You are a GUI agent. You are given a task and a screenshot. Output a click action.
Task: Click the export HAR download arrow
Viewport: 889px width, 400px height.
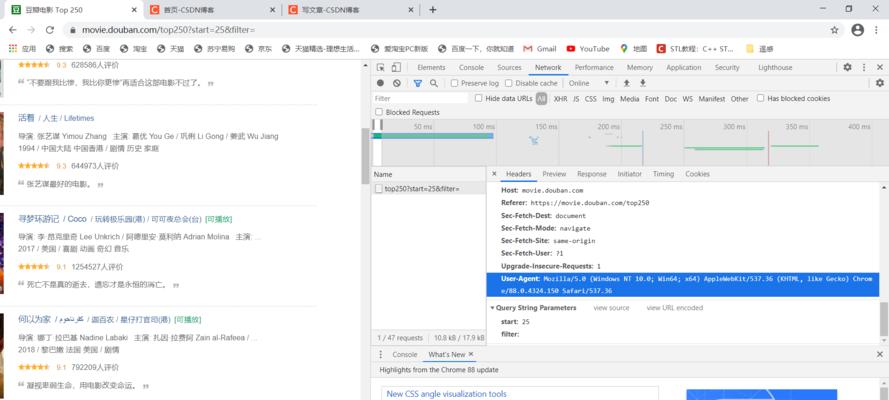(x=643, y=83)
